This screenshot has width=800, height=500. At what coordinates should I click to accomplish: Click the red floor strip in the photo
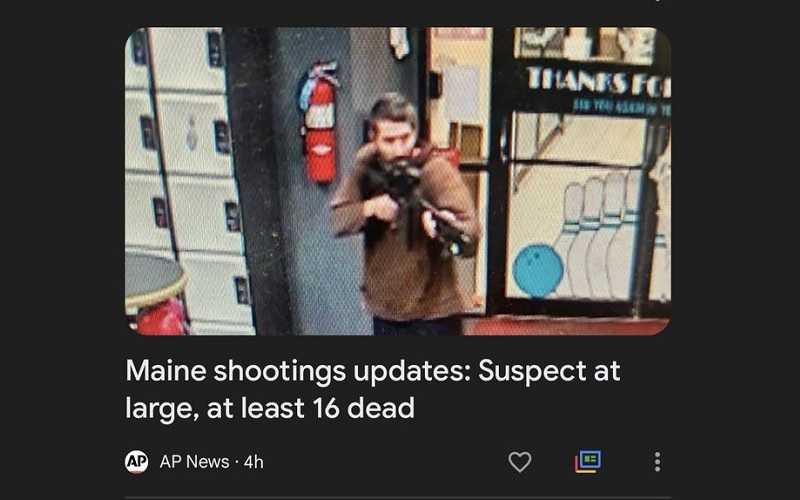565,326
